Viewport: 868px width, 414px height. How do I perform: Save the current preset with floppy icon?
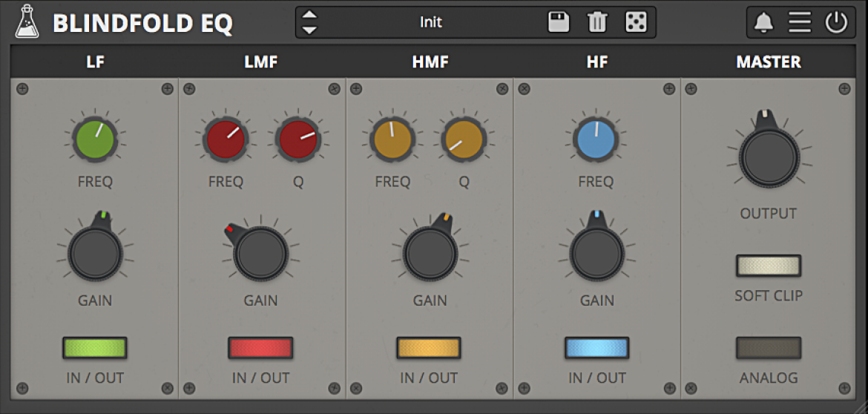(559, 22)
